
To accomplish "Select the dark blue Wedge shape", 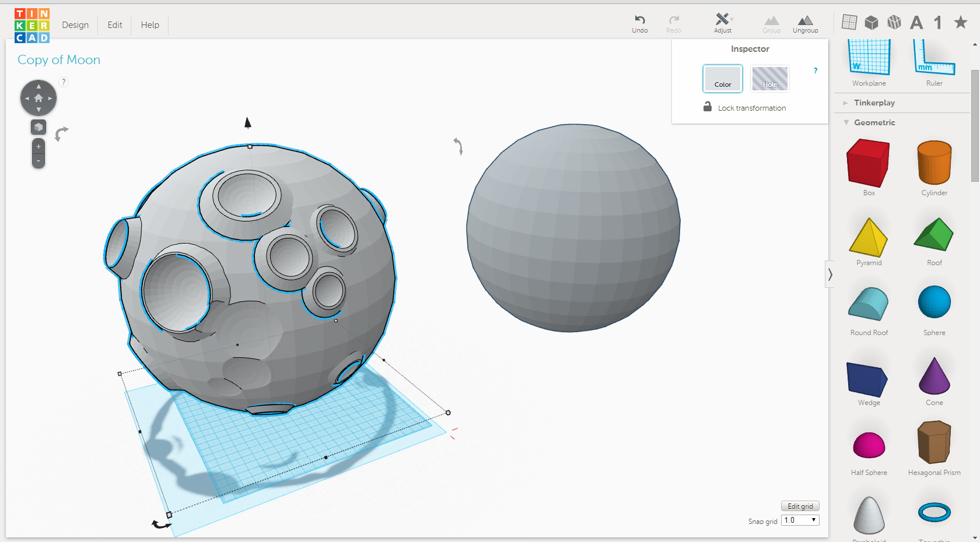I will tap(867, 379).
